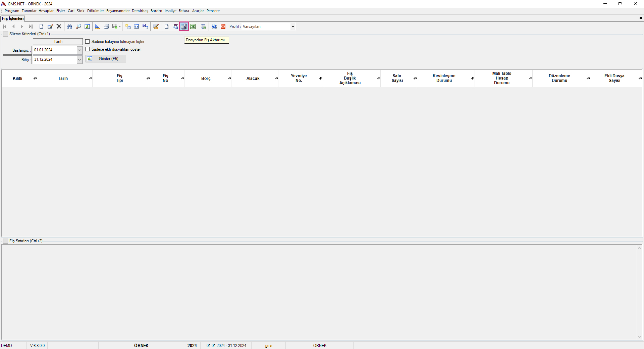This screenshot has height=349, width=644.
Task: Go to the next record arrow
Action: point(22,27)
